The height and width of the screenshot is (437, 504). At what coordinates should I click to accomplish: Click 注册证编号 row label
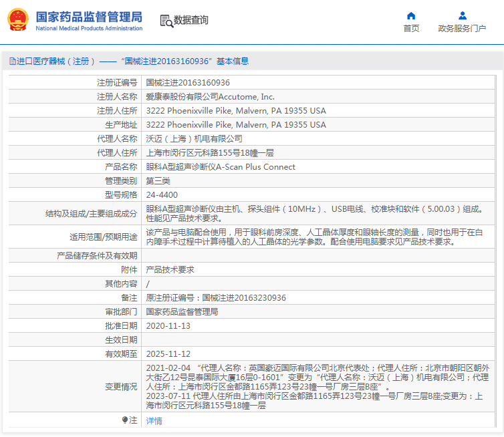(117, 83)
